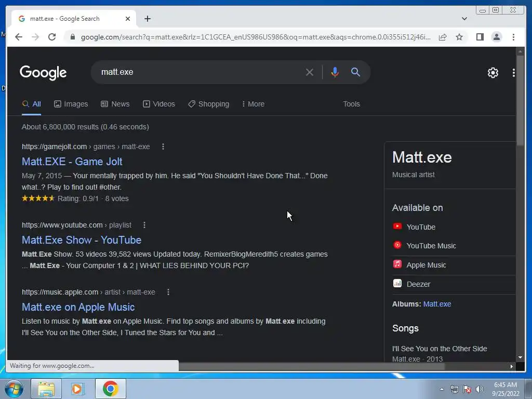Click Chrome icon in taskbar

(110, 389)
